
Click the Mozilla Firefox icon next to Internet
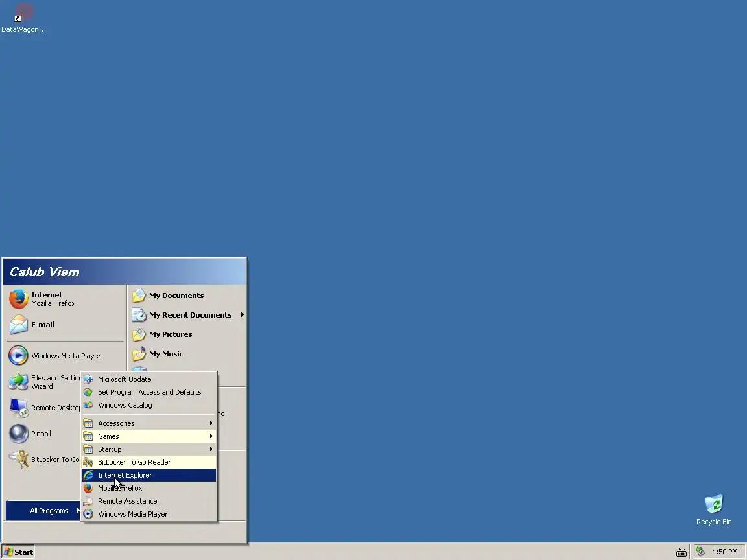click(x=19, y=299)
